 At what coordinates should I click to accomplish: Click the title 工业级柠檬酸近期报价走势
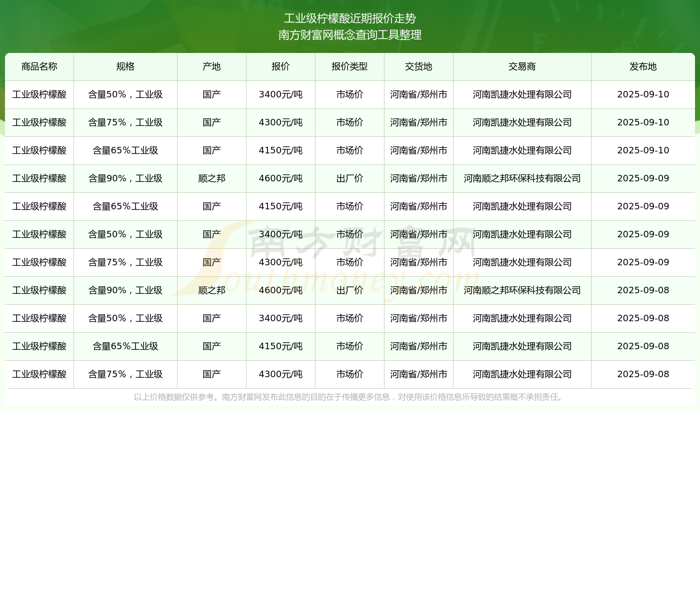350,18
